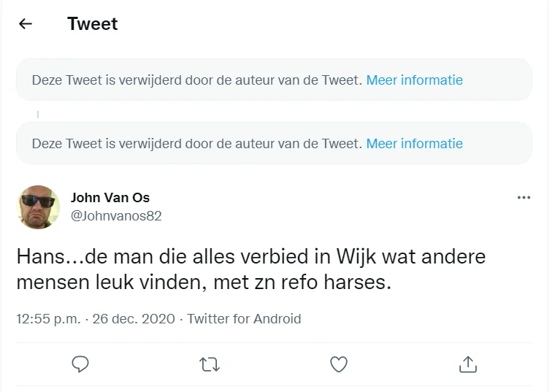The height and width of the screenshot is (392, 555).
Task: Click the Tweet page heading
Action: (93, 24)
